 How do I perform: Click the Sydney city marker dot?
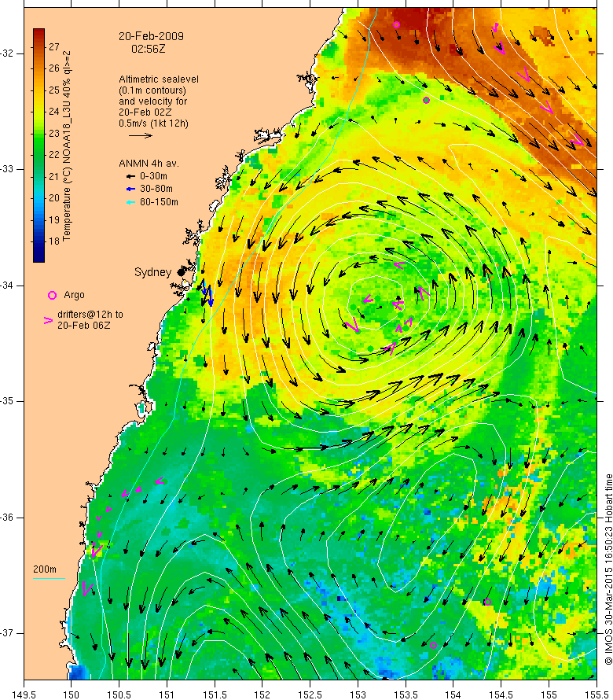pos(181,272)
